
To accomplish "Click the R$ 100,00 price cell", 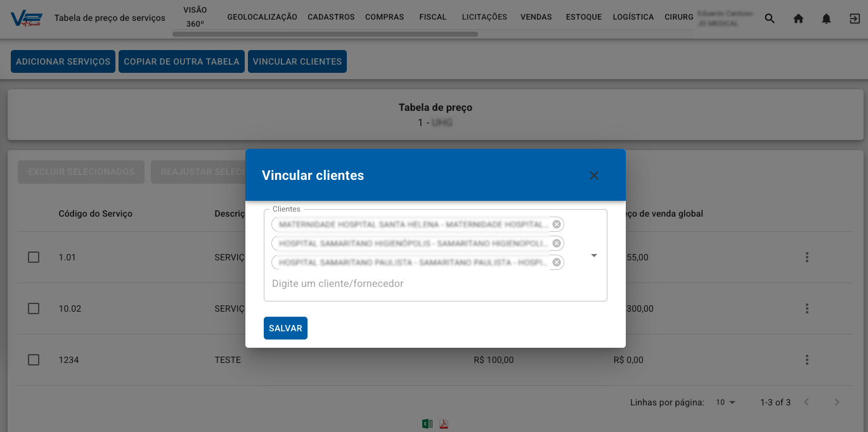I will coord(493,360).
